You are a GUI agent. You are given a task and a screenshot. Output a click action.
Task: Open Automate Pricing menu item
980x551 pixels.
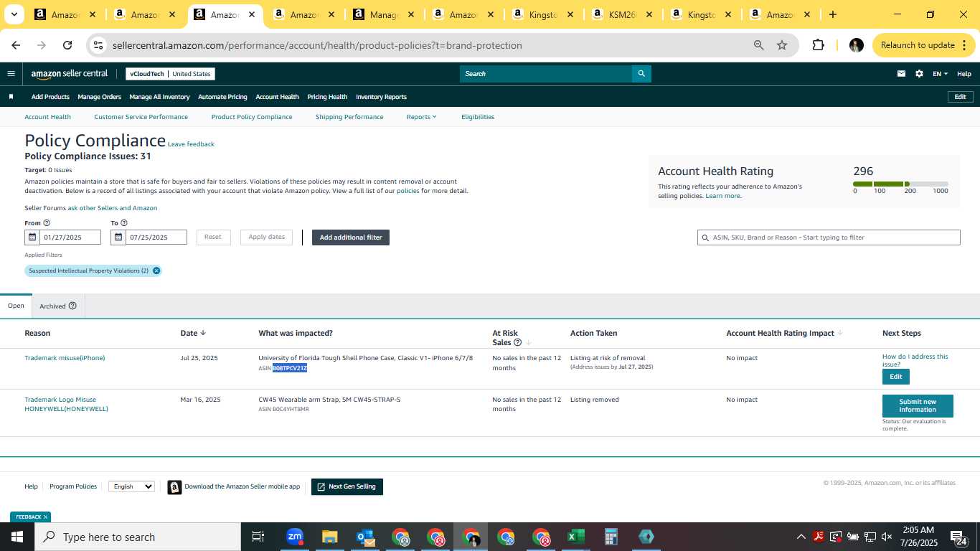pos(222,97)
